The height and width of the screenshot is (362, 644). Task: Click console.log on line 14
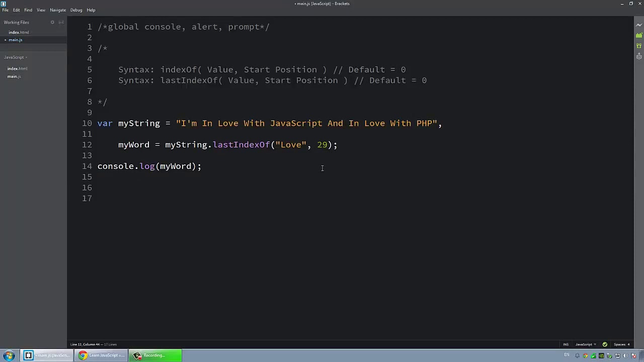click(x=126, y=166)
